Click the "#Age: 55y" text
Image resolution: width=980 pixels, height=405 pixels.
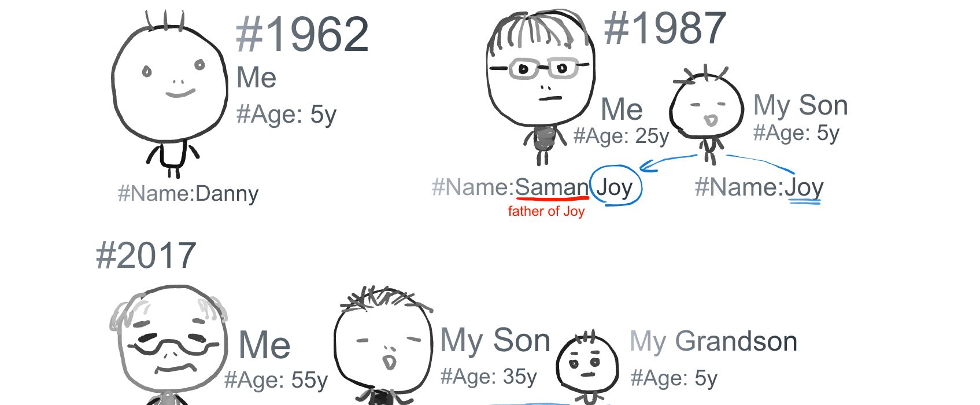(x=276, y=380)
